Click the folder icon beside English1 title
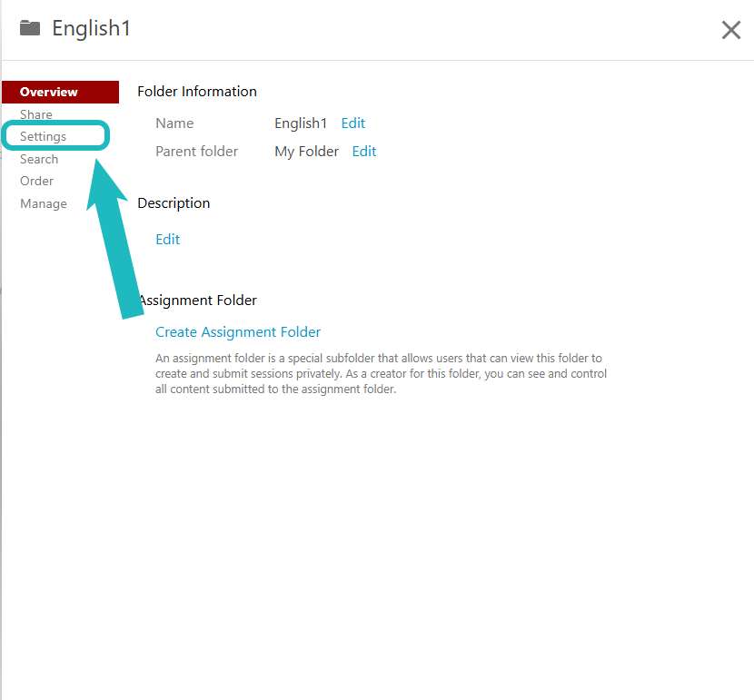The width and height of the screenshot is (754, 700). click(x=30, y=28)
